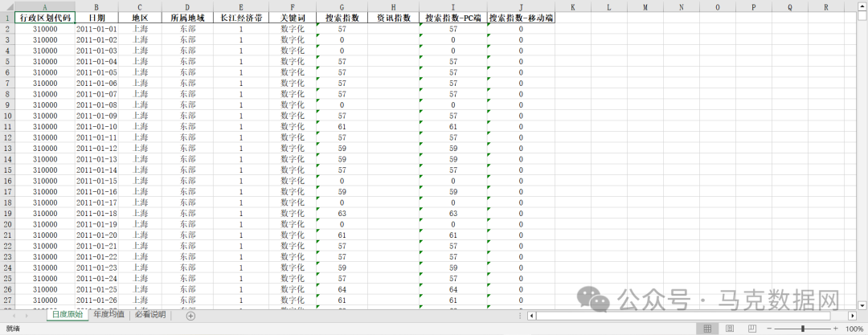This screenshot has width=868, height=335.
Task: Select column J header
Action: [x=521, y=7]
